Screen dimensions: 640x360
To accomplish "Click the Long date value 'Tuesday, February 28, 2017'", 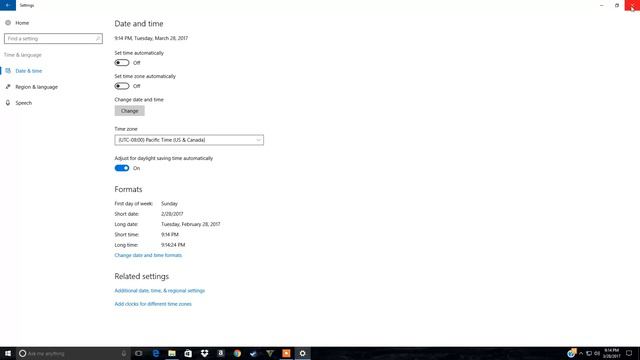I will 191,224.
